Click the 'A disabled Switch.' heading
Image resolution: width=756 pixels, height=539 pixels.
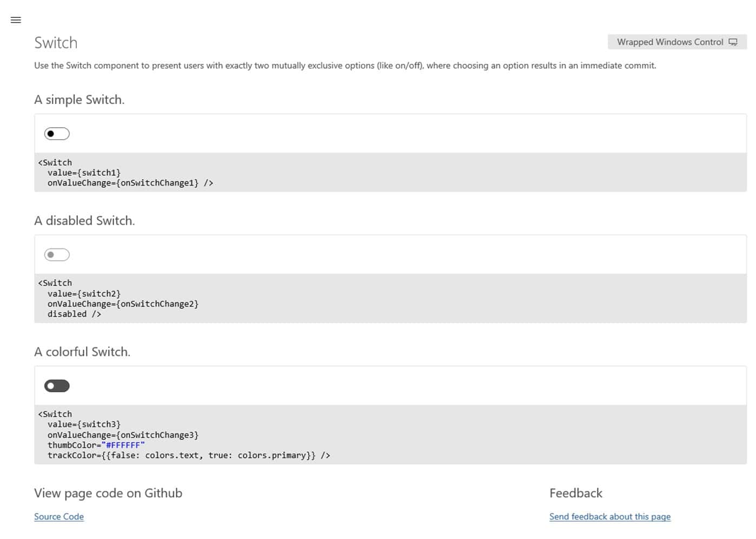pos(84,221)
